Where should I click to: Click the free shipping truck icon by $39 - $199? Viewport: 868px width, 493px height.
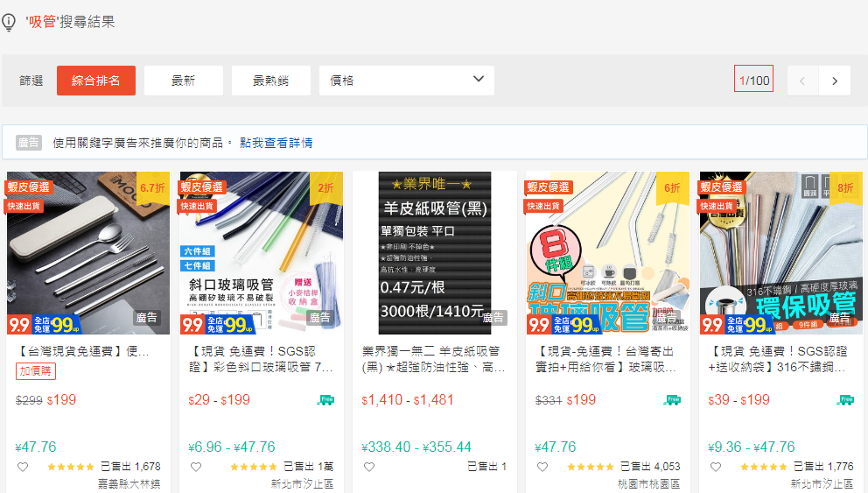(x=845, y=400)
